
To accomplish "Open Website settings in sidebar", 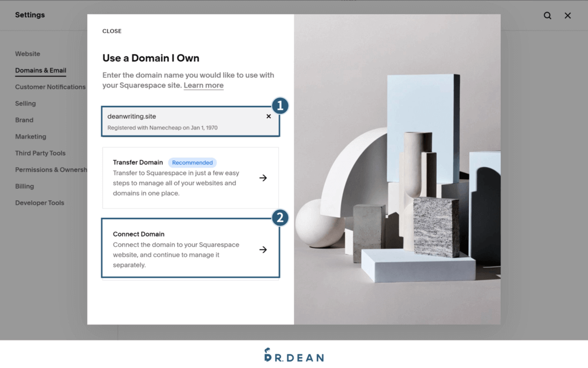I will pyautogui.click(x=28, y=54).
